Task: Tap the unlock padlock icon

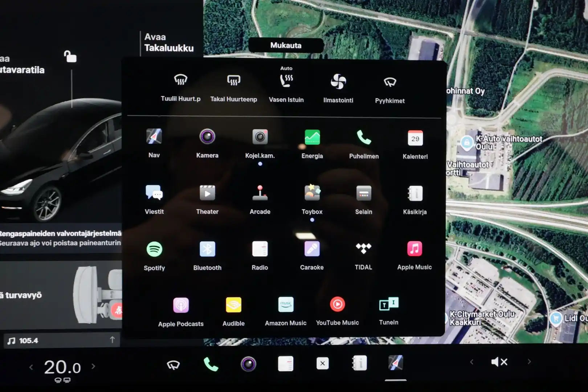Action: point(70,56)
